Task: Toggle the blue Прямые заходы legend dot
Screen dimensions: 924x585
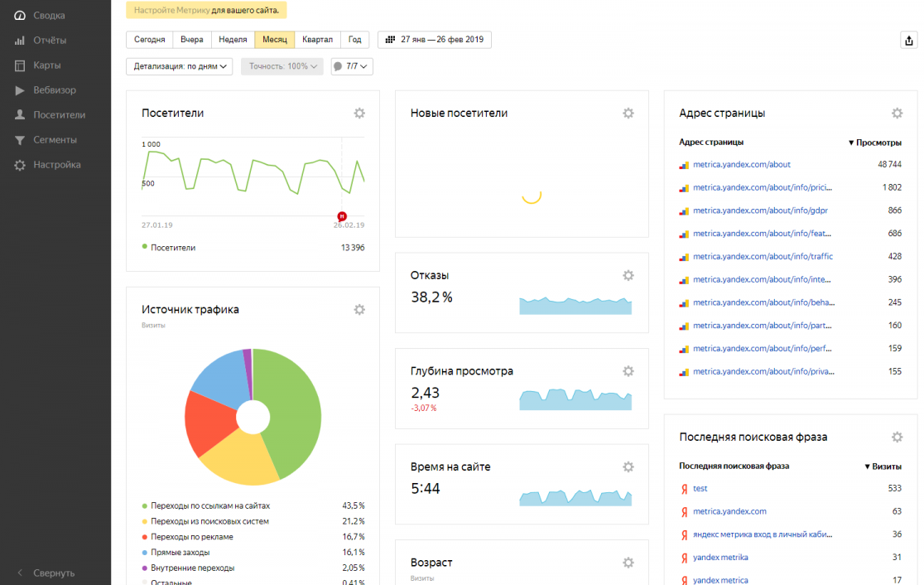Action: 145,553
